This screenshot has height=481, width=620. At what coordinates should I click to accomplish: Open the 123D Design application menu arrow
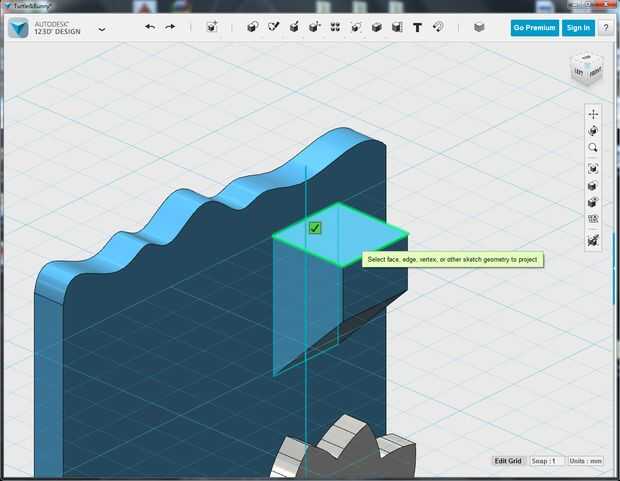point(102,29)
